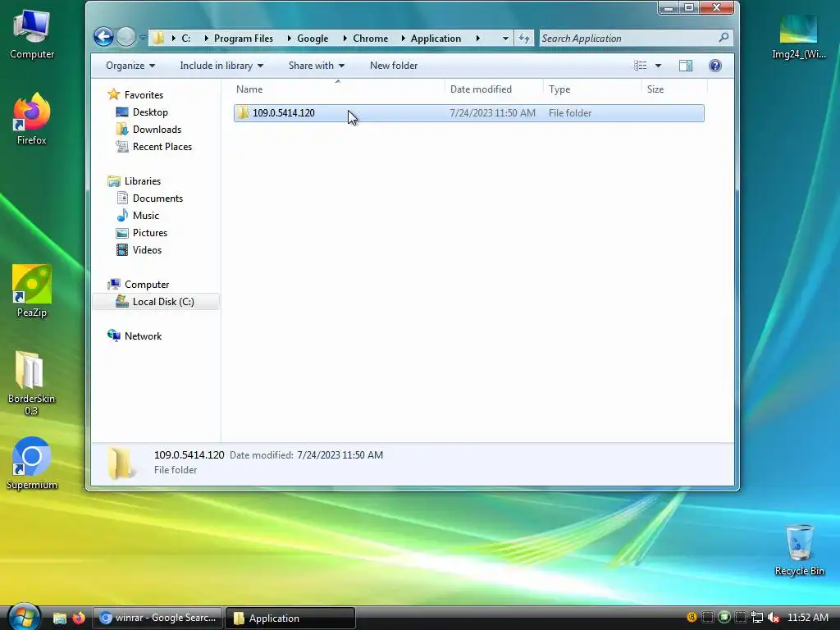Select the BorderSkin 0.3 desktop folder
Viewport: 840px width, 630px height.
pos(31,384)
